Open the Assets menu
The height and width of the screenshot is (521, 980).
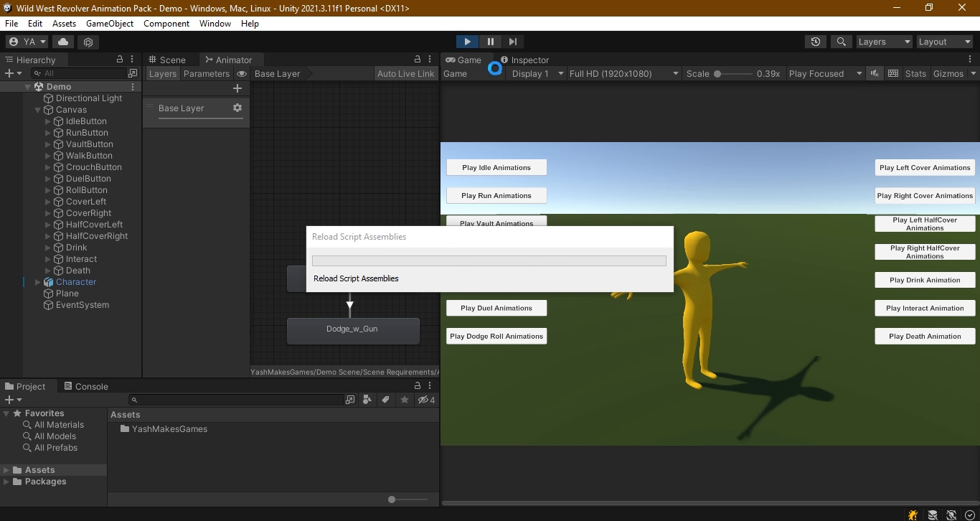click(64, 23)
